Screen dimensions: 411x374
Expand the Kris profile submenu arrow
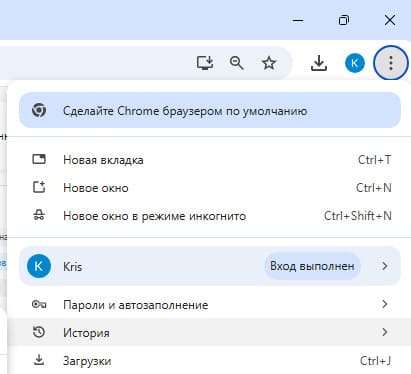[x=385, y=266]
